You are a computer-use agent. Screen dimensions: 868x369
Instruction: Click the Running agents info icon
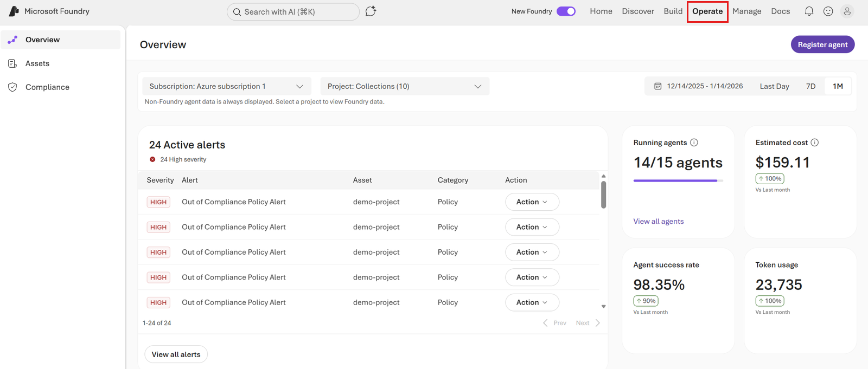coord(694,143)
